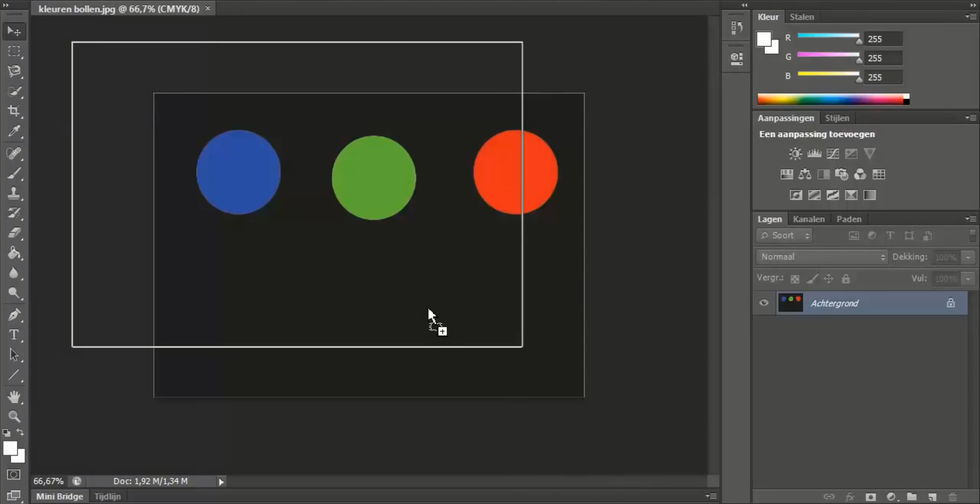Select the Zoom tool in toolbar
This screenshot has height=504, width=980.
(x=14, y=417)
